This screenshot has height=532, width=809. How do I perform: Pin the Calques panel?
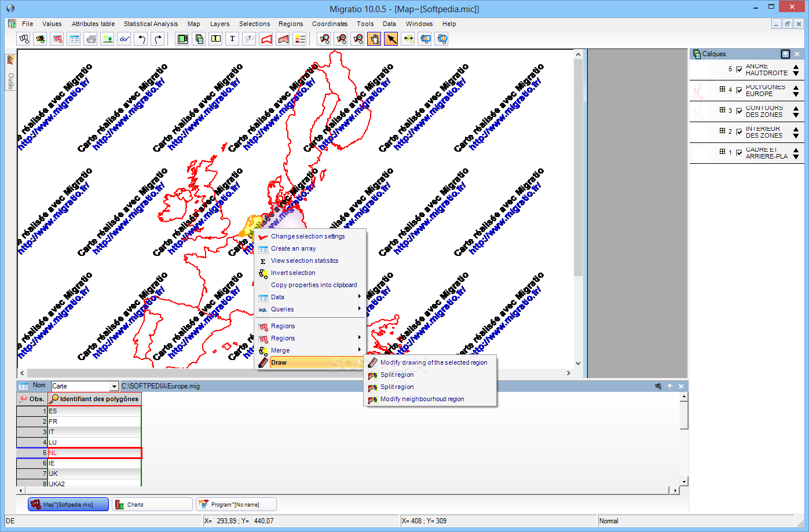click(x=785, y=54)
